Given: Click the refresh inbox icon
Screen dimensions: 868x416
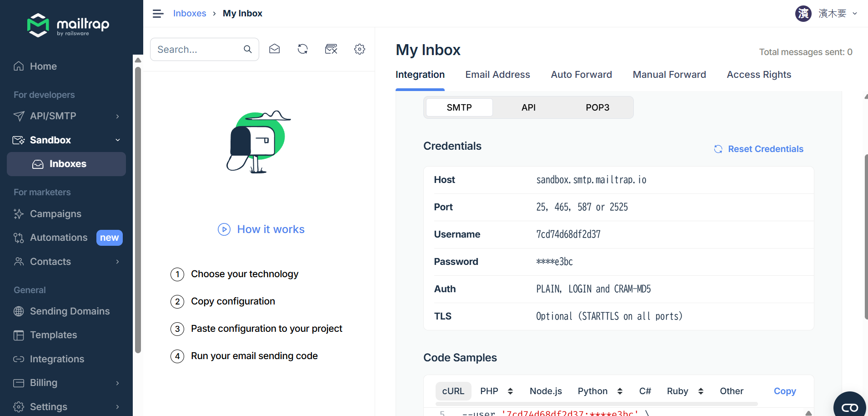Looking at the screenshot, I should (303, 49).
